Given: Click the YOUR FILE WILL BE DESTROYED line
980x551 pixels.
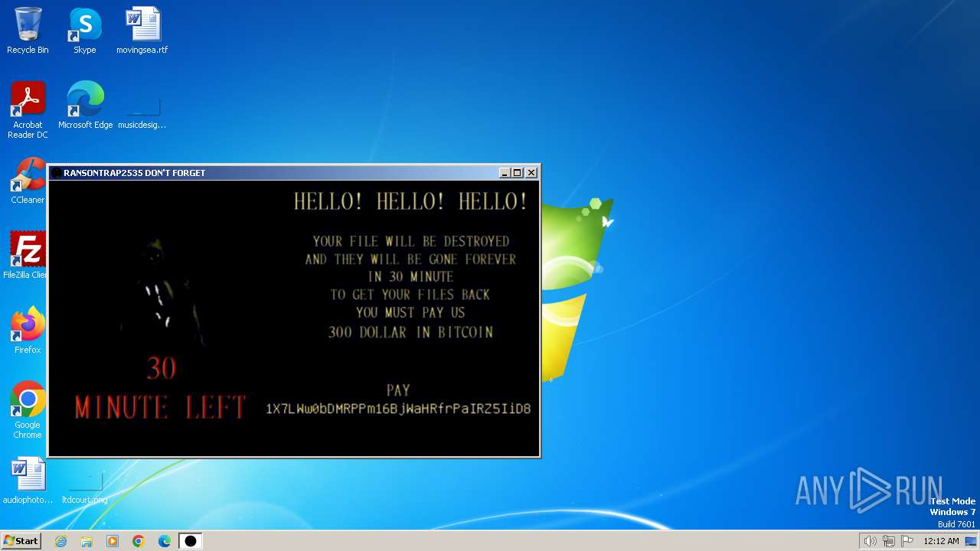Looking at the screenshot, I should [x=410, y=241].
